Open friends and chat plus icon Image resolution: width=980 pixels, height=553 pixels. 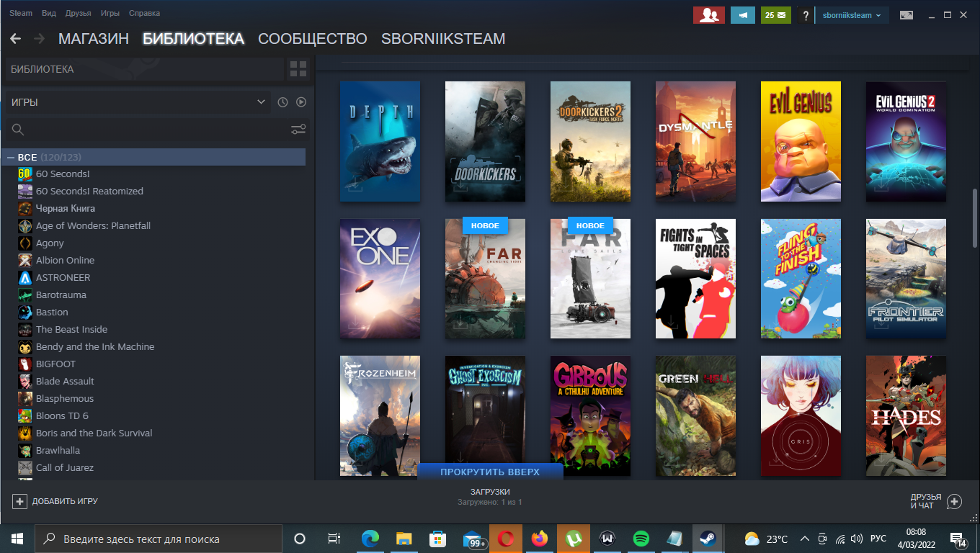tap(954, 502)
